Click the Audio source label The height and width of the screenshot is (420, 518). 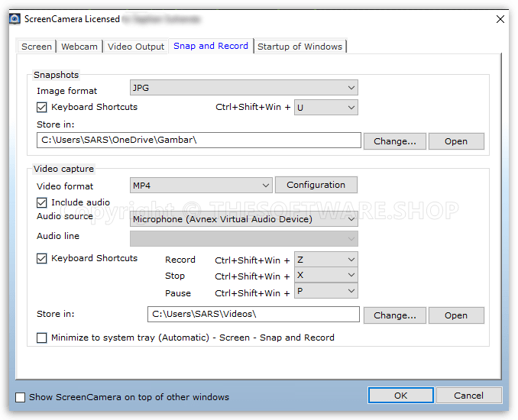pyautogui.click(x=65, y=216)
